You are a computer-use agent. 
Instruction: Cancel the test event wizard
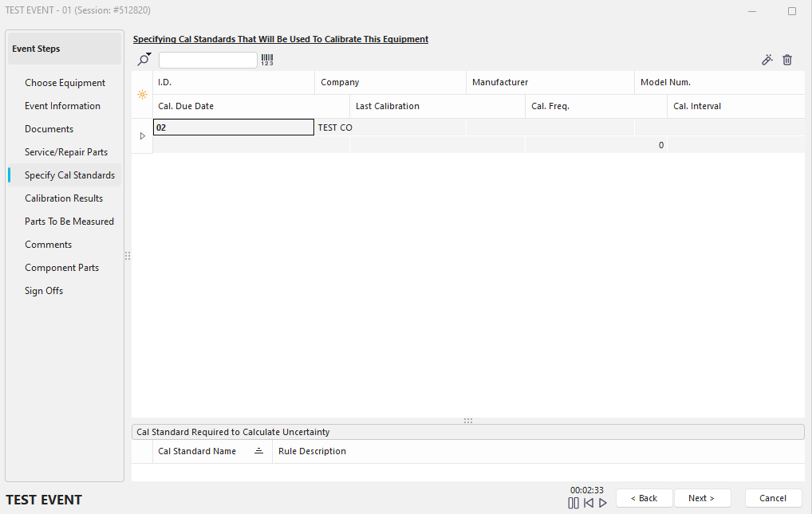tap(773, 498)
